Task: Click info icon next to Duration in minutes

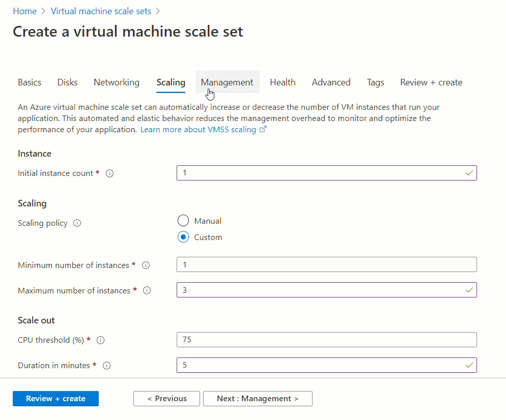Action: 107,366
